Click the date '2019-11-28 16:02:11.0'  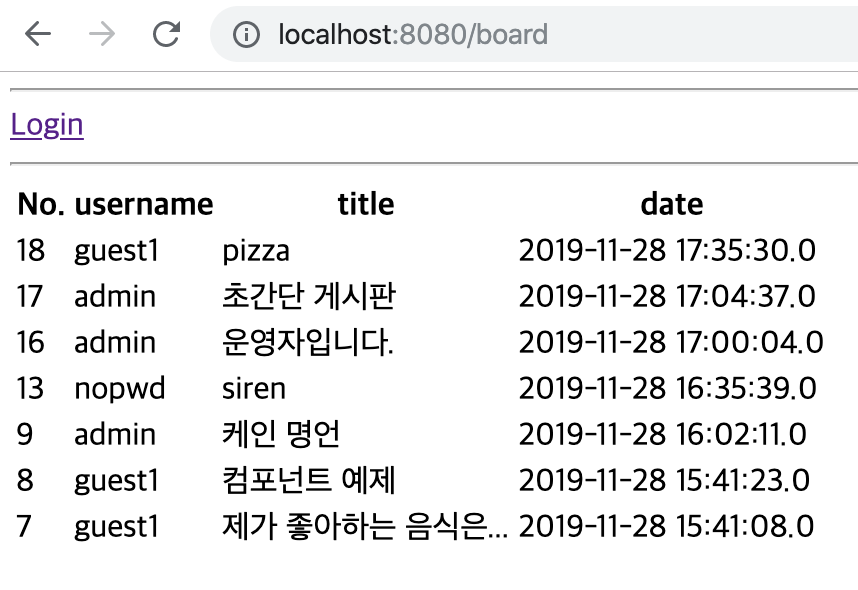tap(662, 434)
